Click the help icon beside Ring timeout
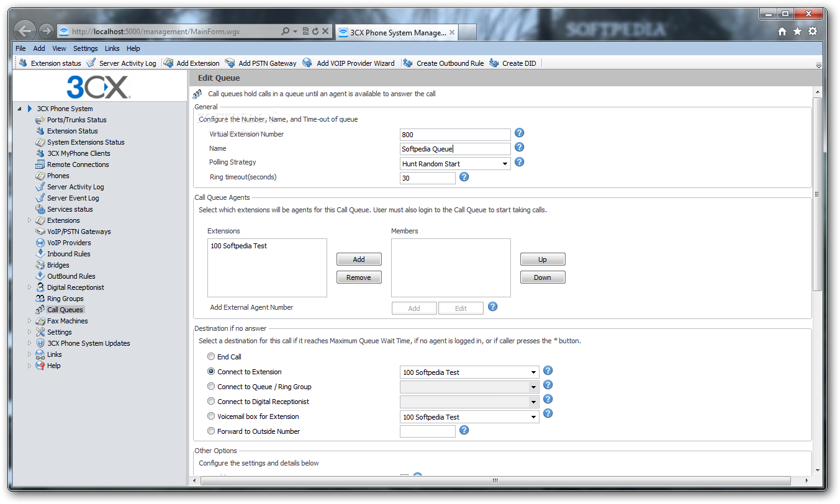This screenshot has height=504, width=840. [464, 177]
